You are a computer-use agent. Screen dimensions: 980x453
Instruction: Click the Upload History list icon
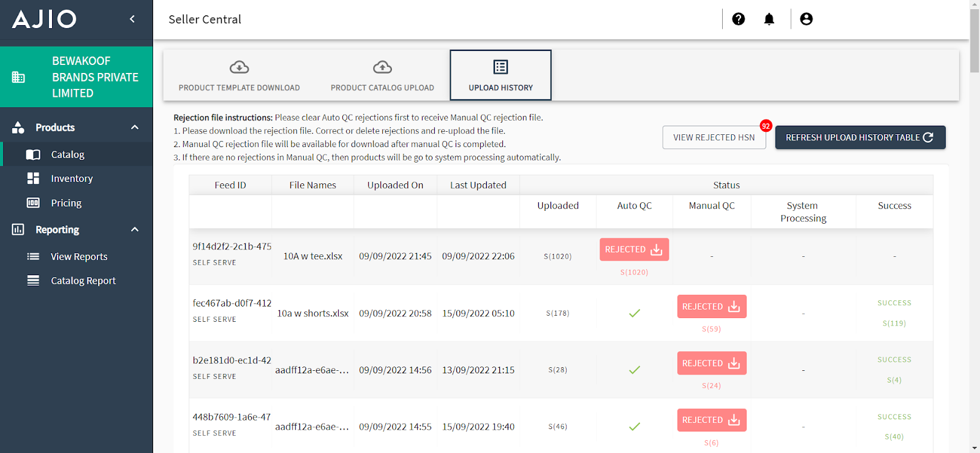[x=501, y=67]
